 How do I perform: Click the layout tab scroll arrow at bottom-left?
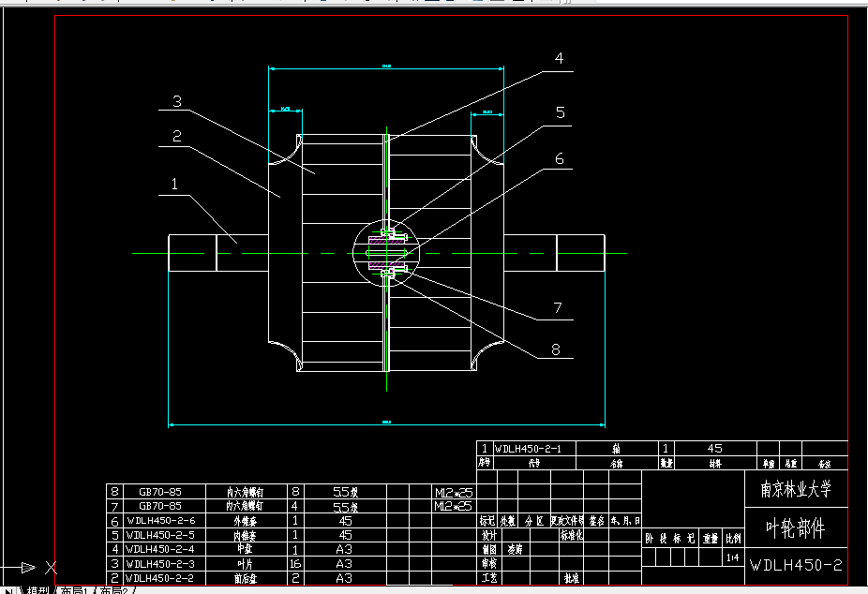[7, 590]
